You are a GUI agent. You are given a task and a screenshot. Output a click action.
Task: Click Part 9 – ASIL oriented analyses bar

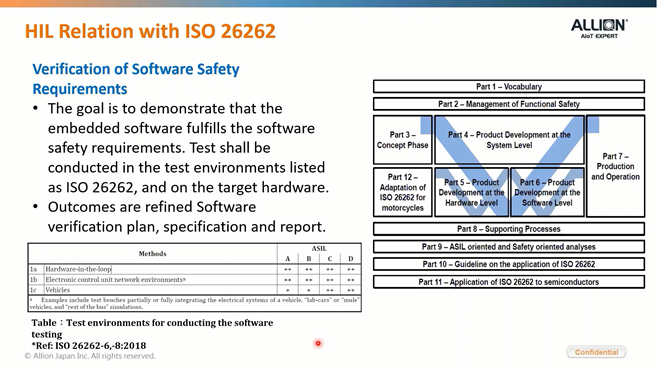tap(509, 247)
